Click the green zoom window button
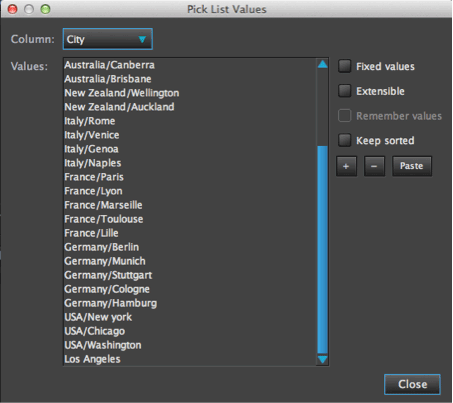 click(45, 9)
